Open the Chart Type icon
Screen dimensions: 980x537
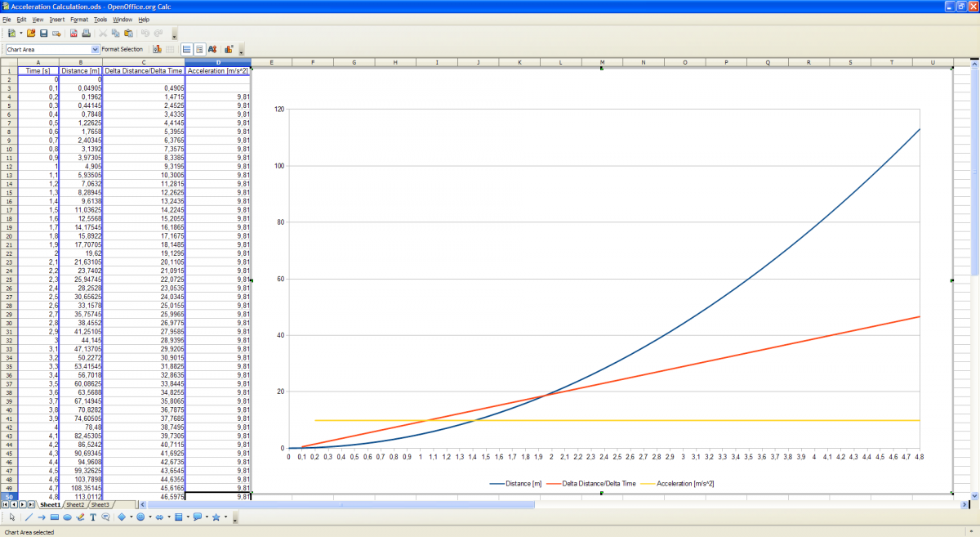156,49
